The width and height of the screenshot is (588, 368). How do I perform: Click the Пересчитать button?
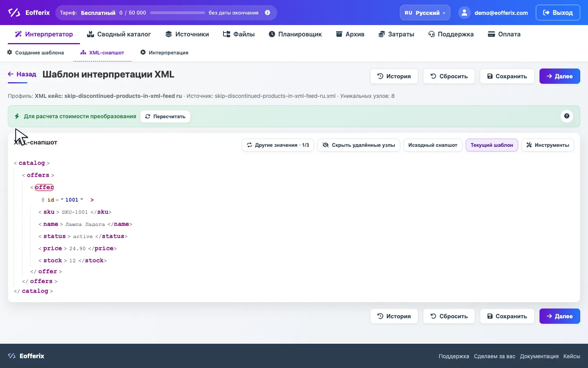[x=165, y=116]
